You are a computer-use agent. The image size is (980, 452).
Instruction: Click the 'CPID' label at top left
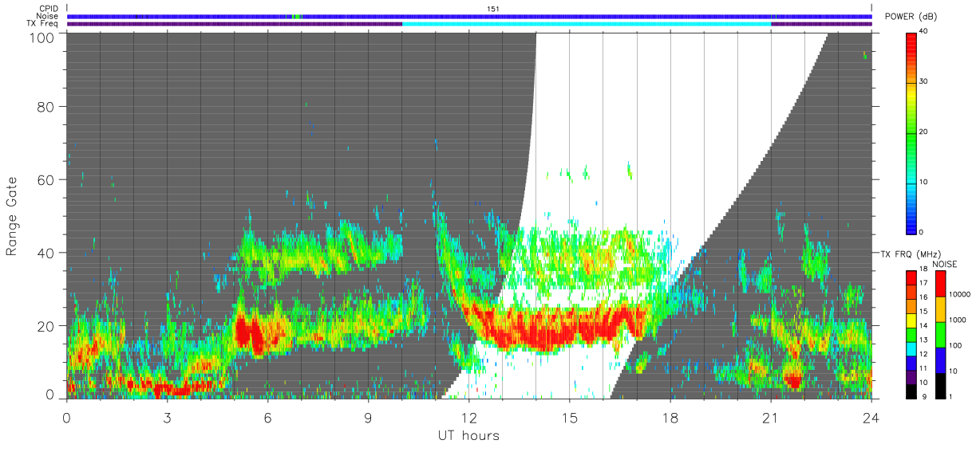click(49, 9)
